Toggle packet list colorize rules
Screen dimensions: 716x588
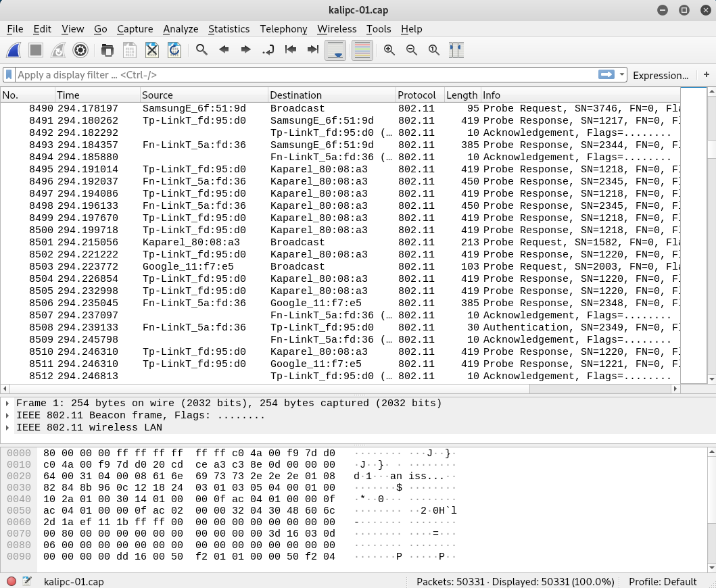tap(362, 50)
